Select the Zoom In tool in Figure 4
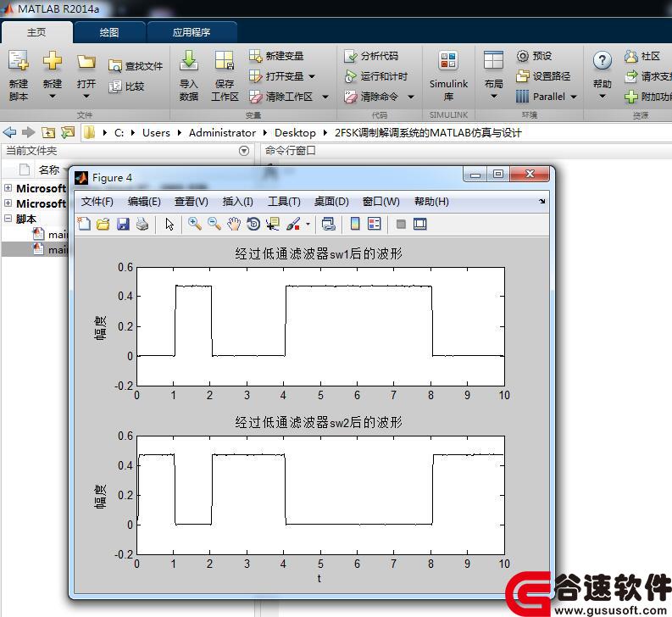The image size is (672, 617). tap(195, 224)
